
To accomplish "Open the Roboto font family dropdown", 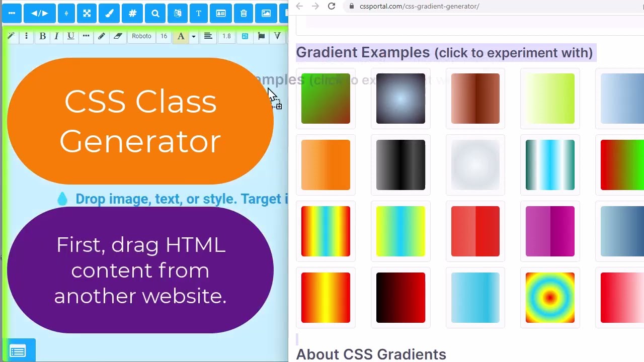I will tap(141, 36).
